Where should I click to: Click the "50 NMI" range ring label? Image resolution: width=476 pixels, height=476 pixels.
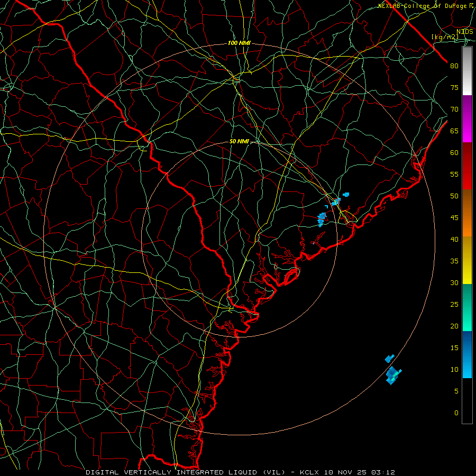pos(239,141)
